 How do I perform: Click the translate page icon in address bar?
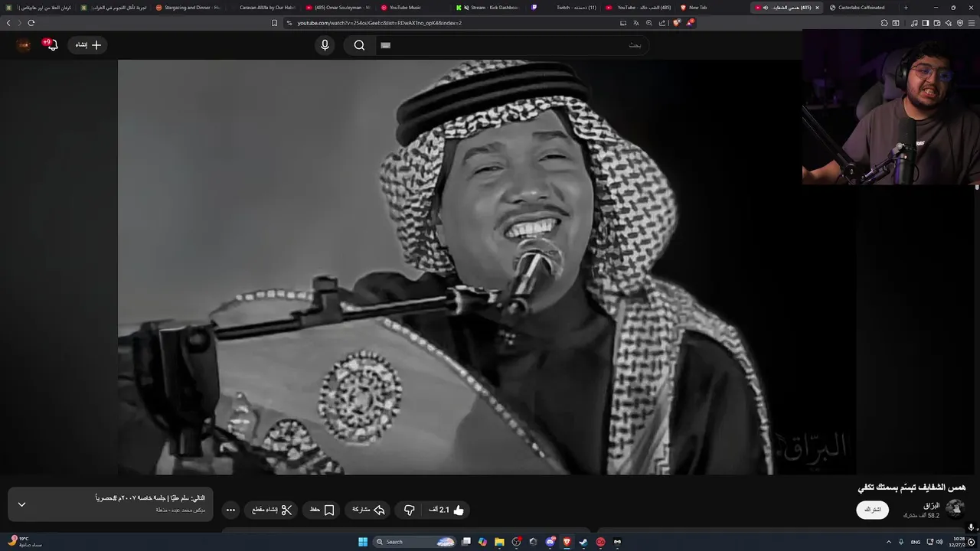(x=636, y=23)
